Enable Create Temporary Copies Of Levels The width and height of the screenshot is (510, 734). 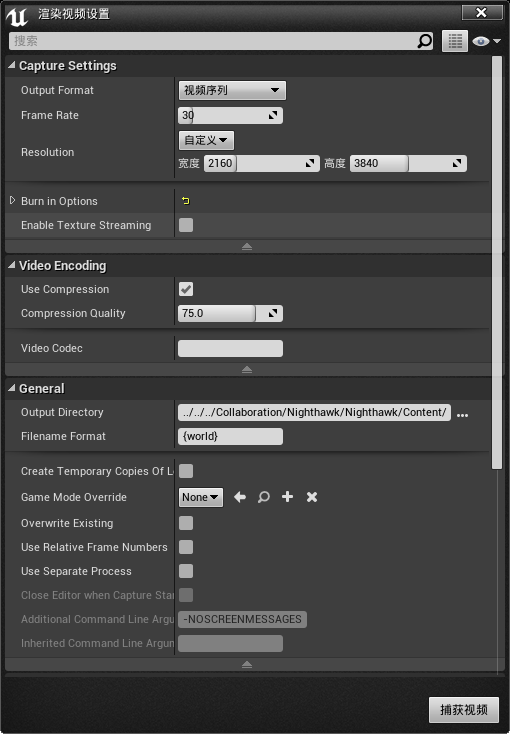186,471
